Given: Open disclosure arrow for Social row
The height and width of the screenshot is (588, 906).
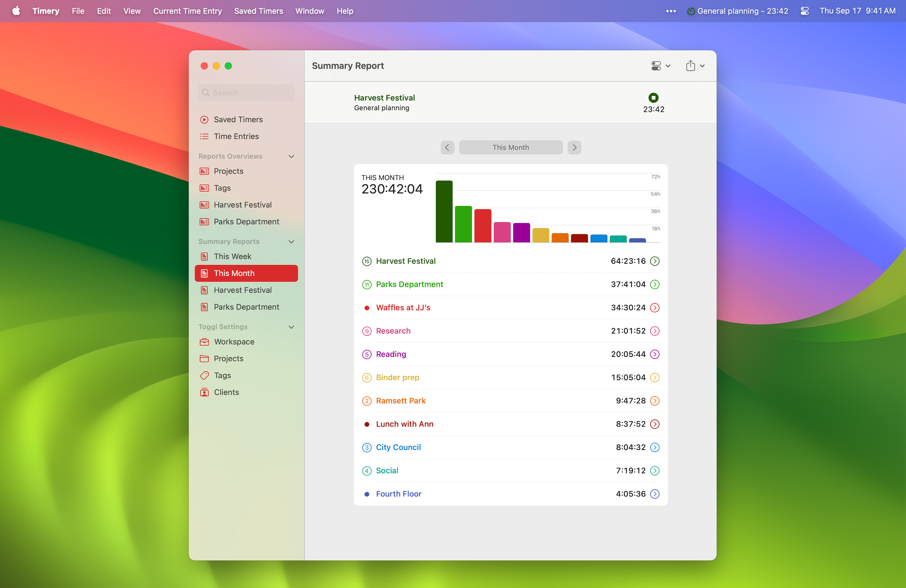Looking at the screenshot, I should click(x=655, y=470).
